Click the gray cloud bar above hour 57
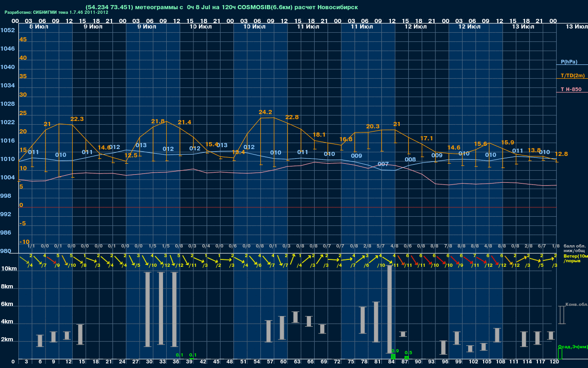Image resolution: width=588 pixels, height=368 pixels. tap(269, 331)
